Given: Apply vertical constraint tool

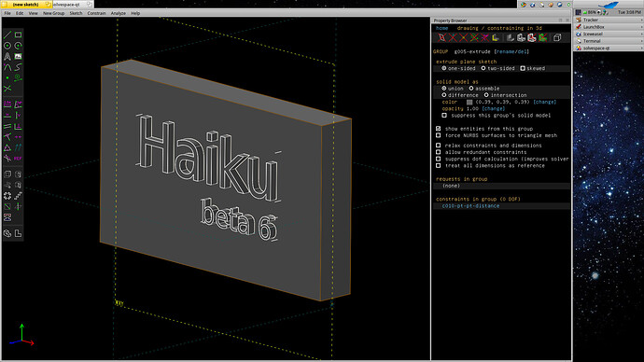Looking at the screenshot, I should click(x=18, y=116).
